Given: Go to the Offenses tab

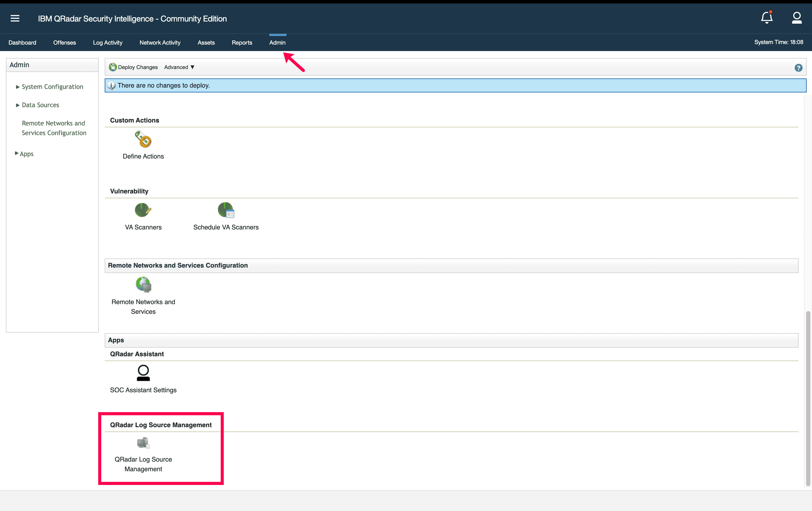Looking at the screenshot, I should (64, 42).
